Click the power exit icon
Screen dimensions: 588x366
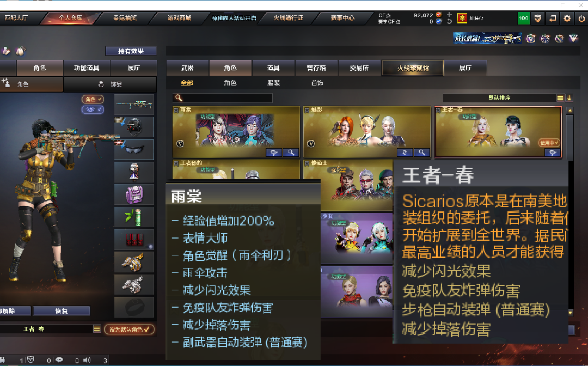point(581,18)
